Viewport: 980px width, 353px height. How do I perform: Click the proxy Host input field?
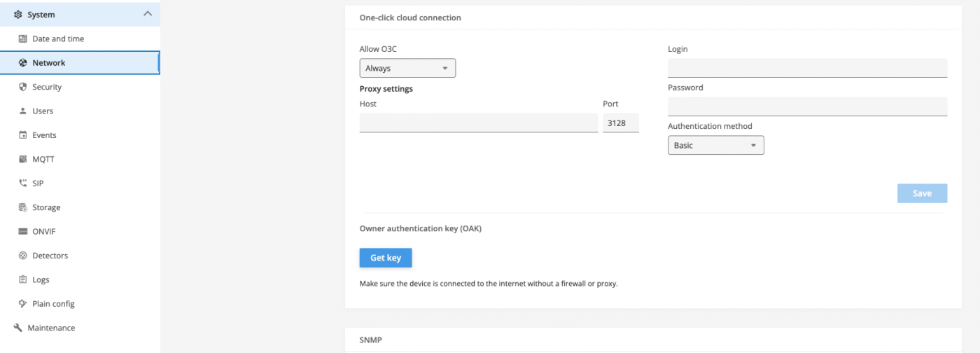[x=478, y=123]
